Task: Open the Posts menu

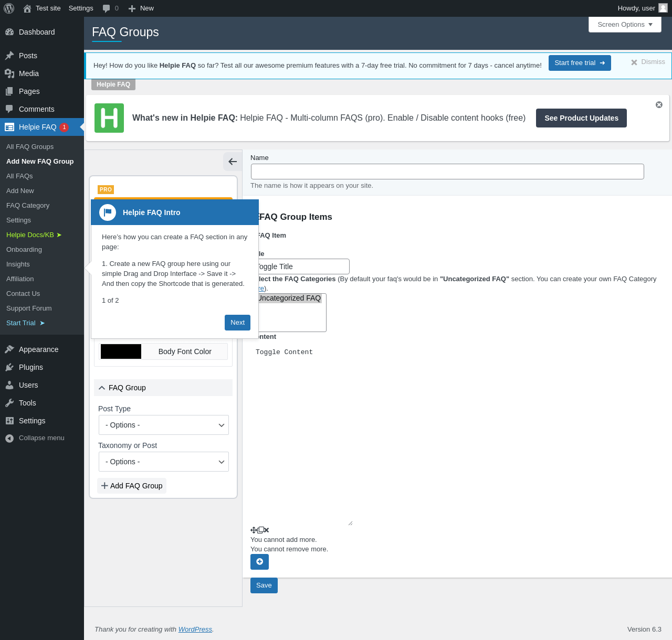Action: 42,56
